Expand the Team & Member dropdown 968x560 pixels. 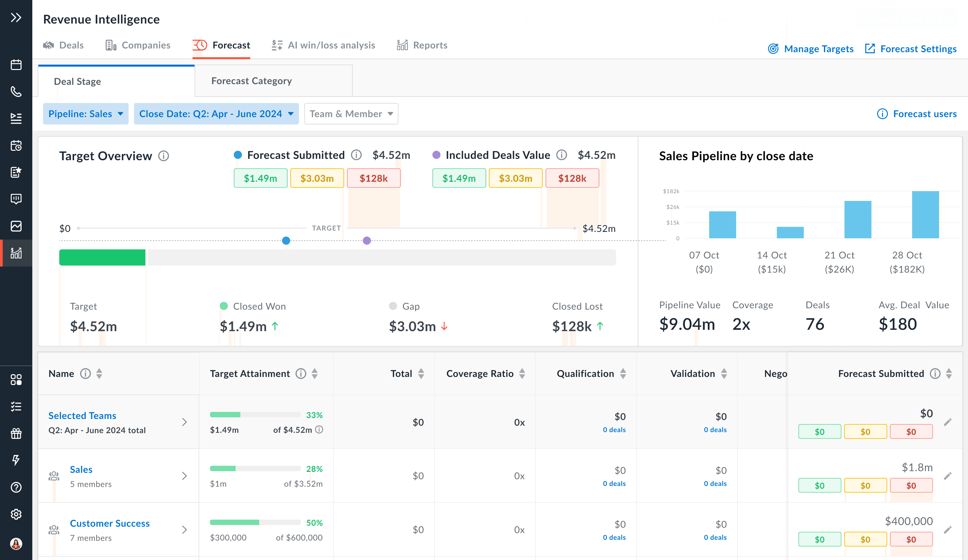351,114
